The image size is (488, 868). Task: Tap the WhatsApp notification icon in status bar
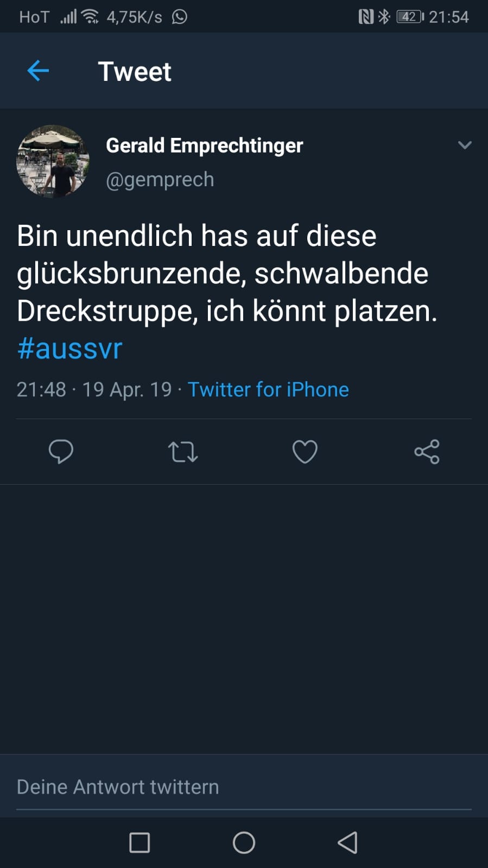180,17
